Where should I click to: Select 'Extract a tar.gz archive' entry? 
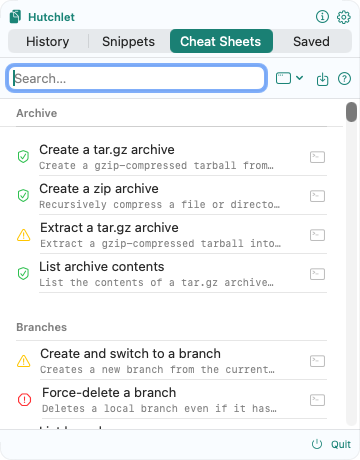tap(171, 235)
